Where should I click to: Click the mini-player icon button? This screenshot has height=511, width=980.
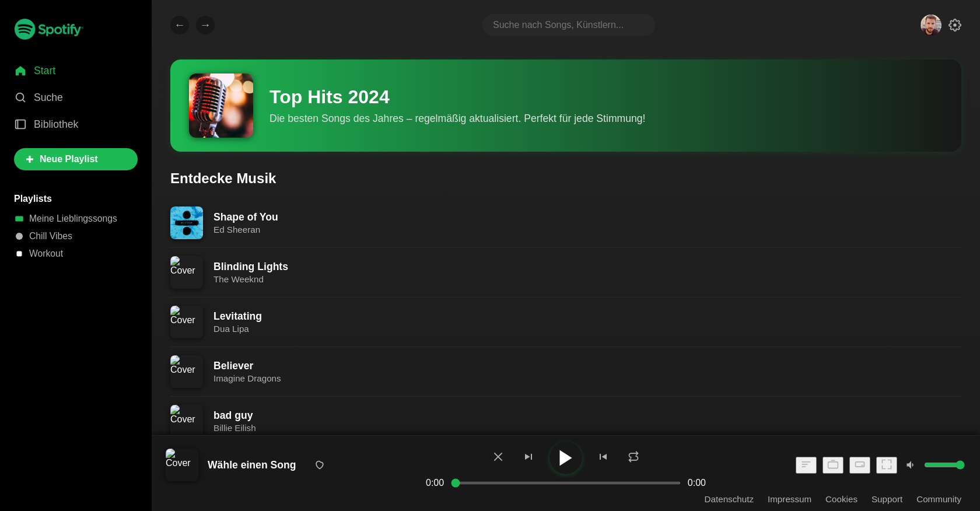(860, 465)
